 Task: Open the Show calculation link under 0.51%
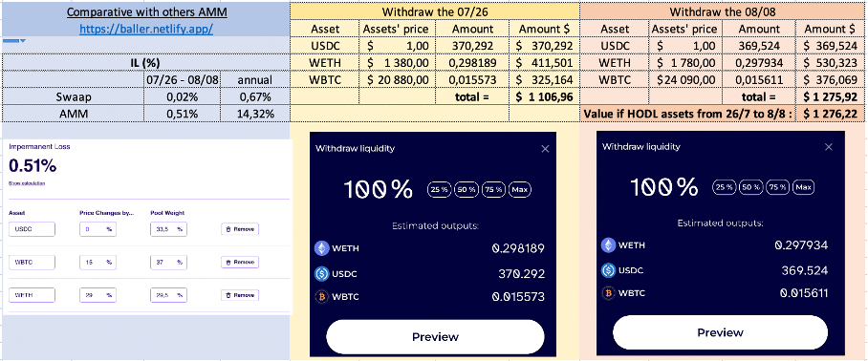[x=27, y=183]
